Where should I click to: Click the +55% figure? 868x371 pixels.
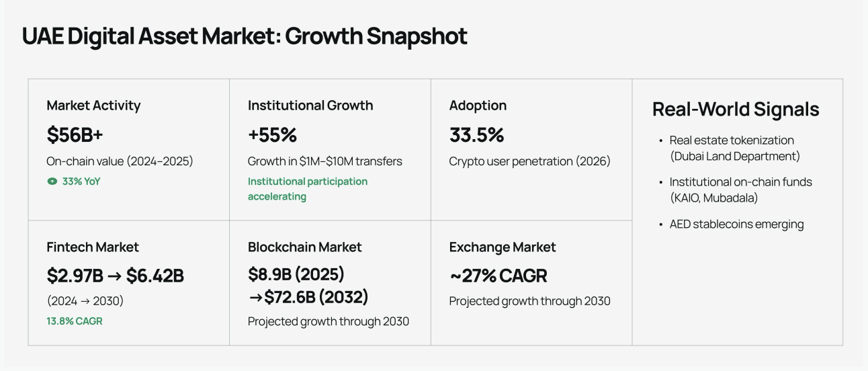coord(272,135)
